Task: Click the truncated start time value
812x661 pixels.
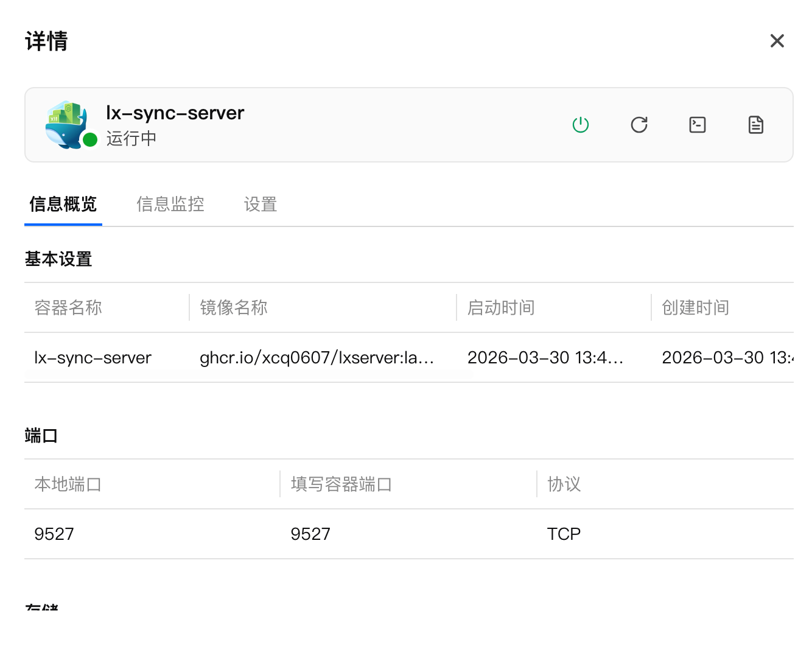Action: click(545, 357)
